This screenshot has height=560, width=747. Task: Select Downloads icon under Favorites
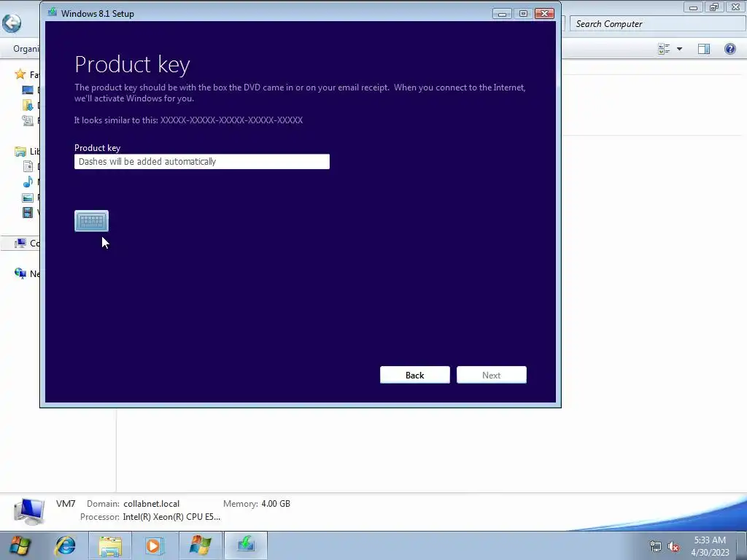(28, 105)
